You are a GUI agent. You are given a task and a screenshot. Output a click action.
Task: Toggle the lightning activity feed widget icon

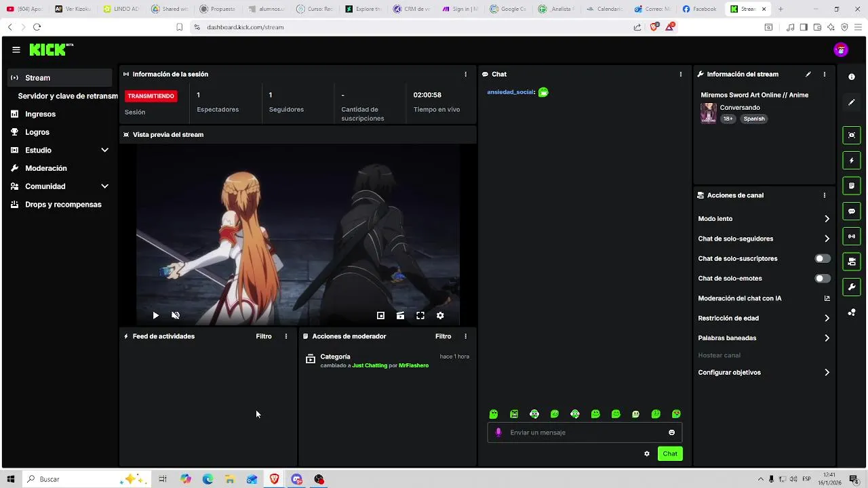point(852,161)
